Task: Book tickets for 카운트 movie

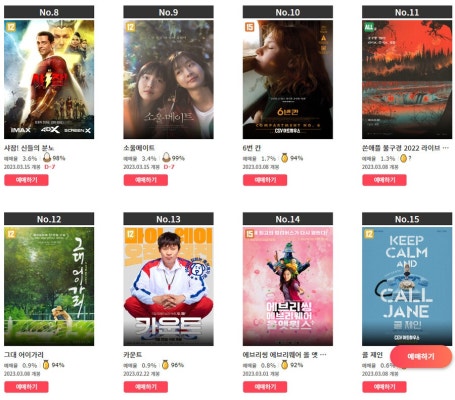Action: (x=146, y=387)
